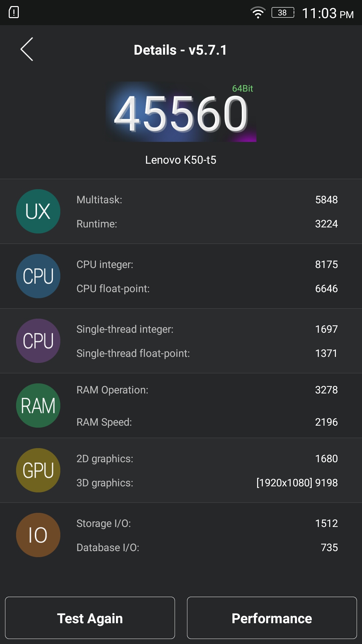Tap the back arrow icon

[27, 49]
